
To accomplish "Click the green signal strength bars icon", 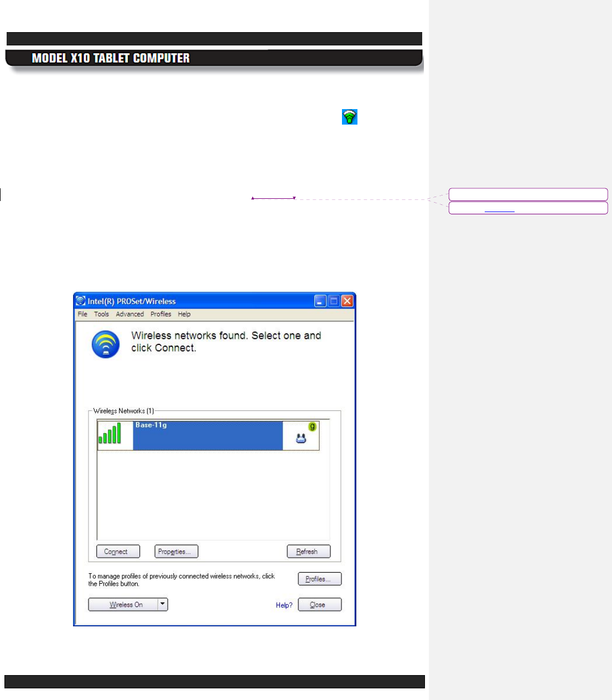I will tap(110, 434).
